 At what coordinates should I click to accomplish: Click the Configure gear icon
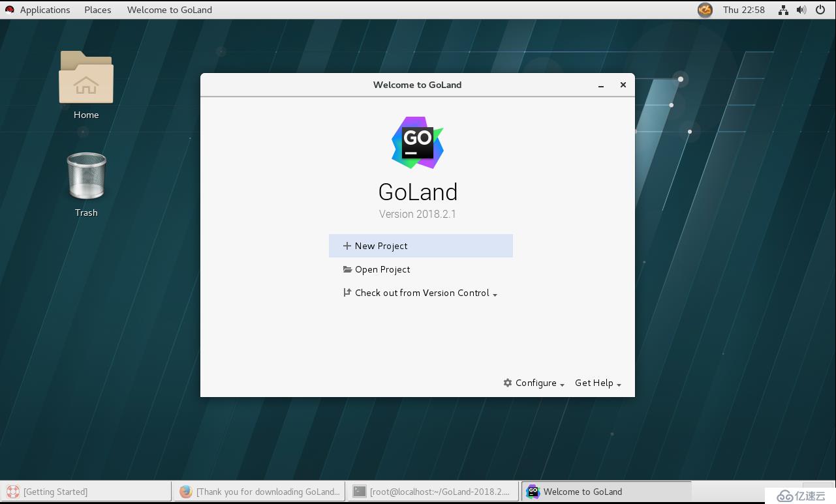click(508, 383)
